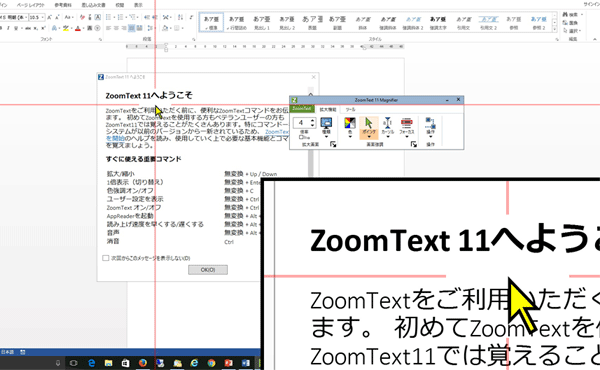
Task: Toggle justify text alignment in Word
Action: [x=132, y=28]
